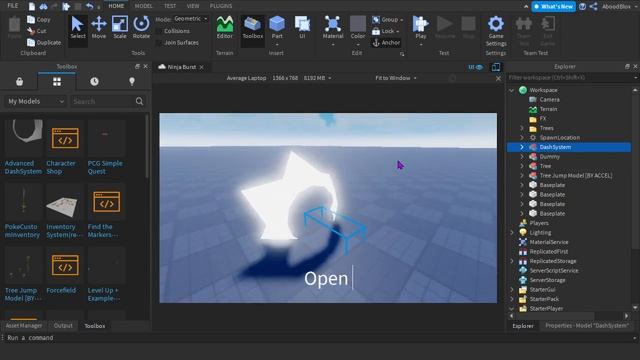Click the Cut clipboard button
The image size is (640, 360).
[x=37, y=31]
